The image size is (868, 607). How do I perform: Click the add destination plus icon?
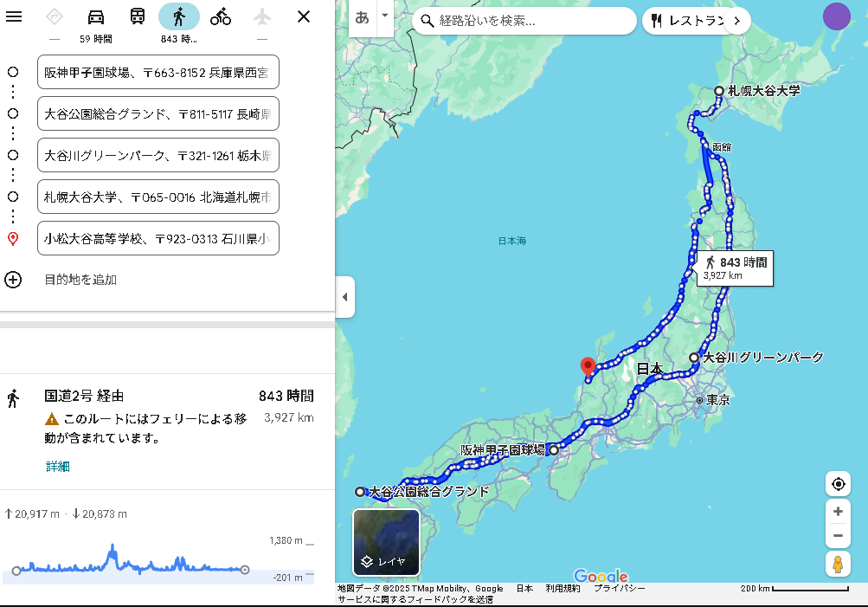pos(13,280)
